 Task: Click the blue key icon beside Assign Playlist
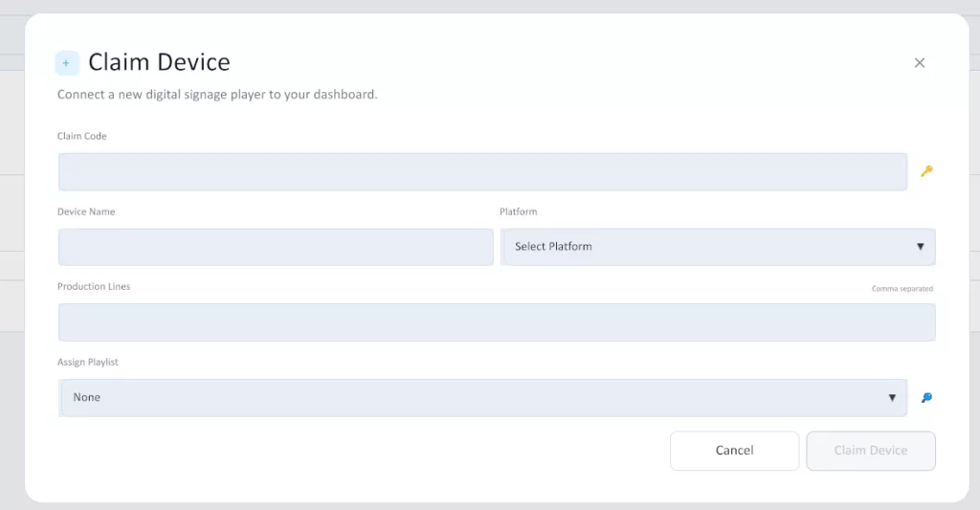point(926,397)
